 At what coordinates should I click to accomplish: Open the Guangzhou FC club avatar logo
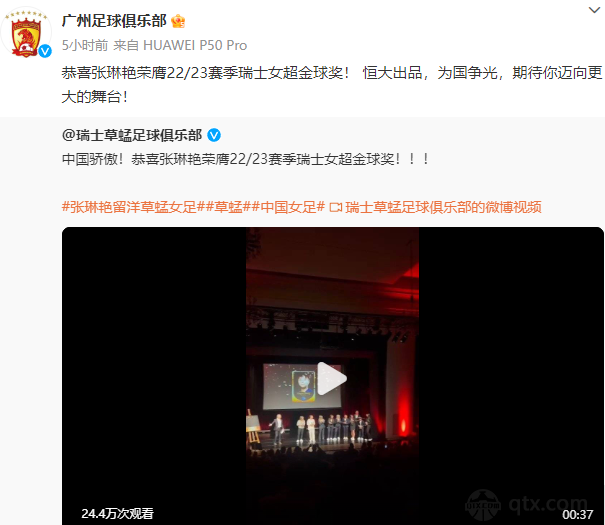(x=26, y=33)
